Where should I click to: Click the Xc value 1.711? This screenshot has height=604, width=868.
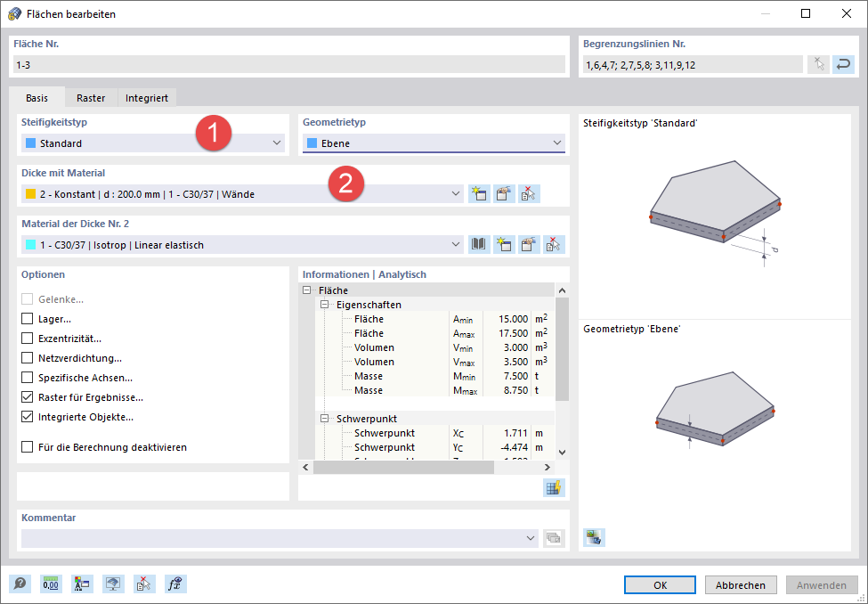(x=515, y=433)
